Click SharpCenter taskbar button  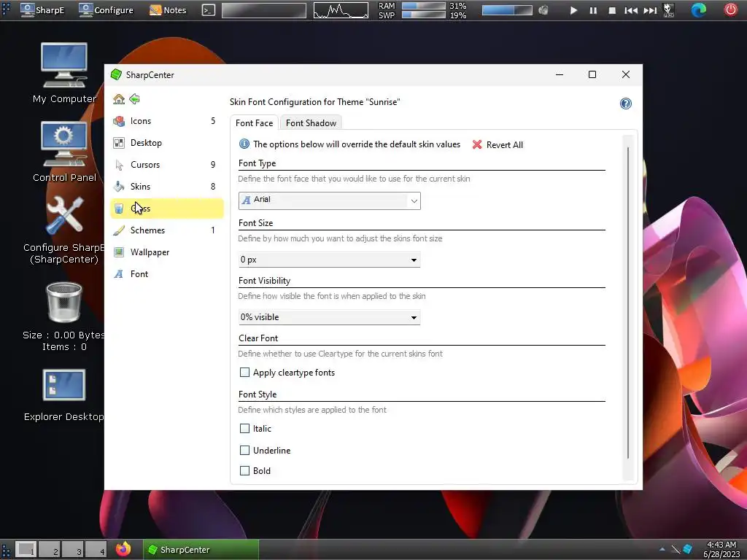point(201,550)
